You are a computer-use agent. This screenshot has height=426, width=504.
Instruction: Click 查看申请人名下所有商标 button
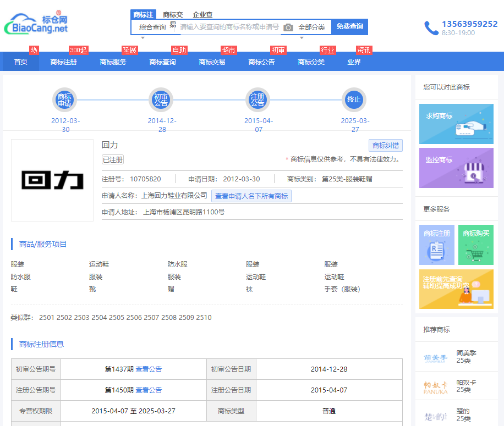pos(251,196)
